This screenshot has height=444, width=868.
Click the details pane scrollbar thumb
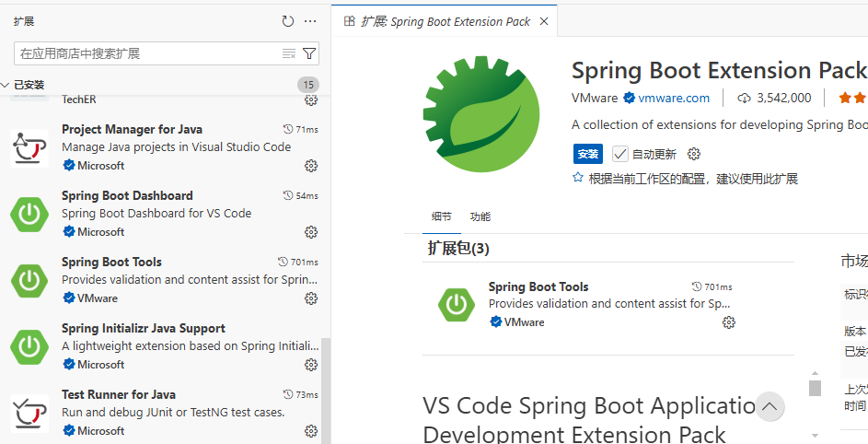point(815,388)
